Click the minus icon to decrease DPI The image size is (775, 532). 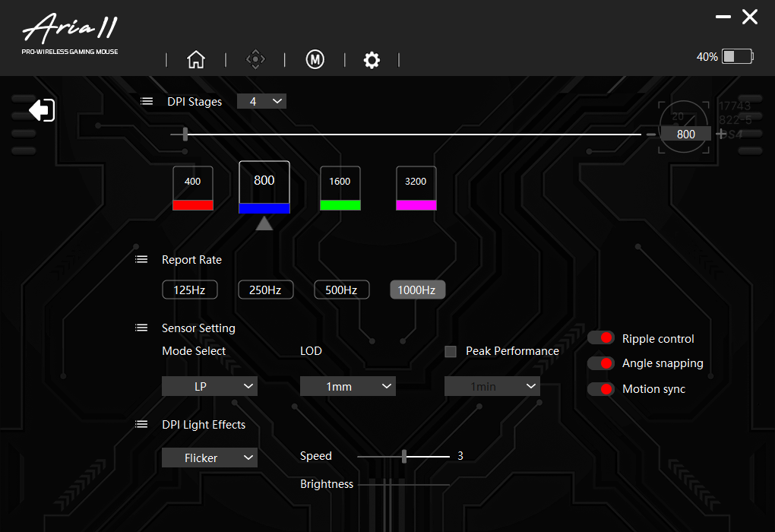point(651,134)
